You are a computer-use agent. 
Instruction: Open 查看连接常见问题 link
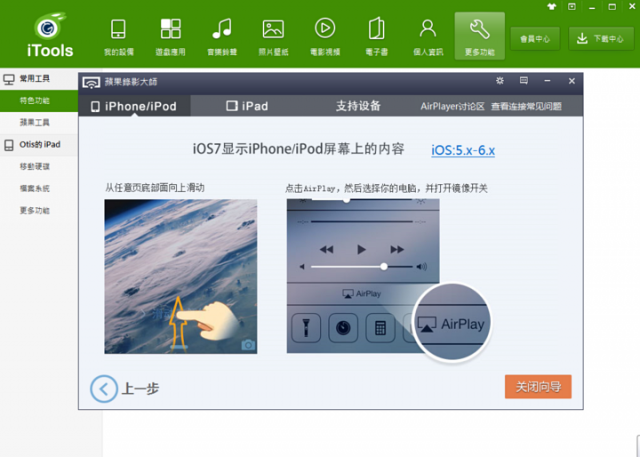coord(526,106)
